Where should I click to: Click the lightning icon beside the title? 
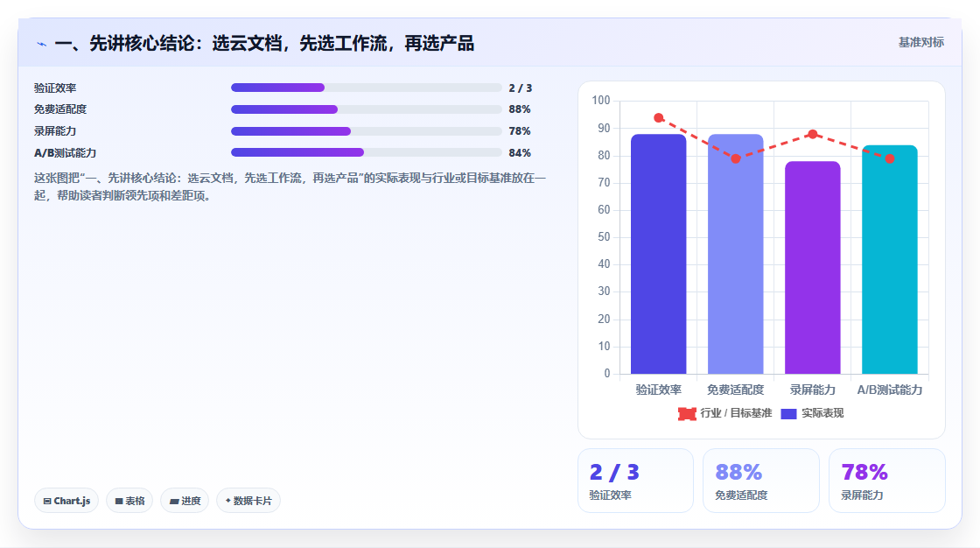click(41, 44)
